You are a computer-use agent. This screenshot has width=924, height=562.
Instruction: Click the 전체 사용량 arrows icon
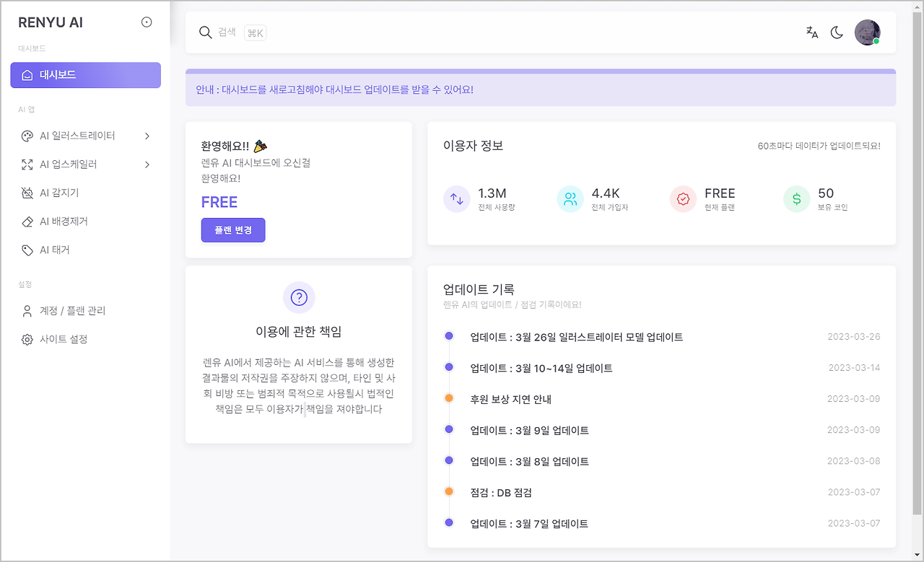point(456,198)
